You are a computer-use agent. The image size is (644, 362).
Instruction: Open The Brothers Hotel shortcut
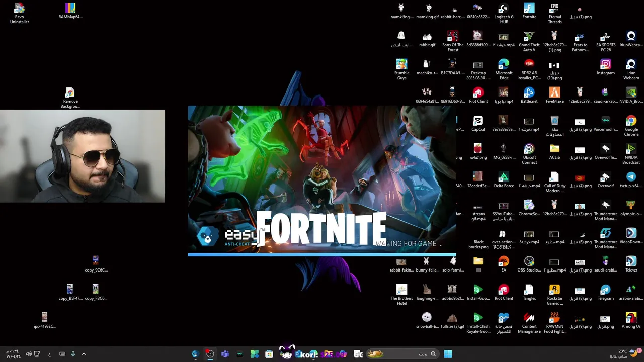[x=401, y=295]
